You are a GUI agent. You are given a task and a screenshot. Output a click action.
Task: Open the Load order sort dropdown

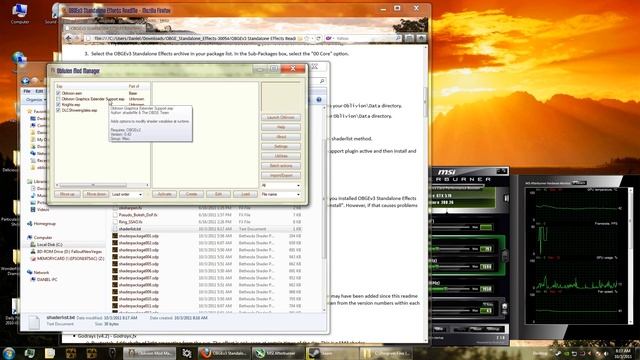click(127, 194)
